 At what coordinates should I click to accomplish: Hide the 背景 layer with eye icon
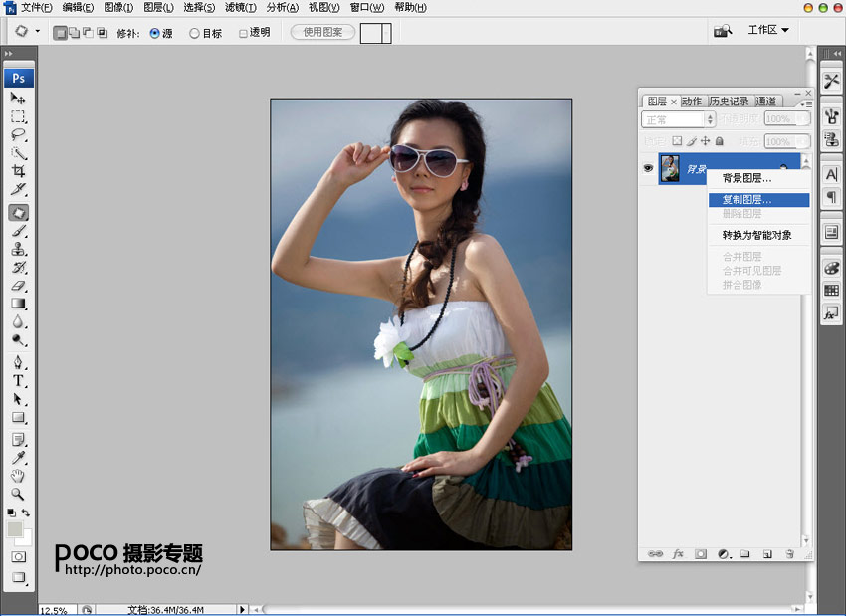point(648,169)
